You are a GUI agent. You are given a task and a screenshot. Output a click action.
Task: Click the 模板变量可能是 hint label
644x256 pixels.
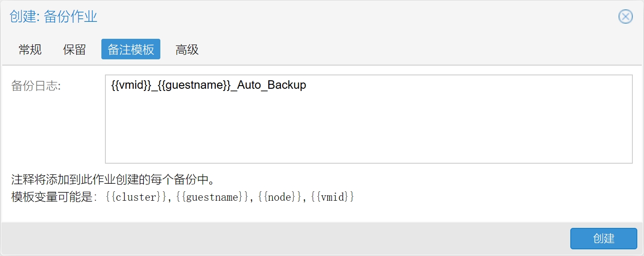[54, 197]
